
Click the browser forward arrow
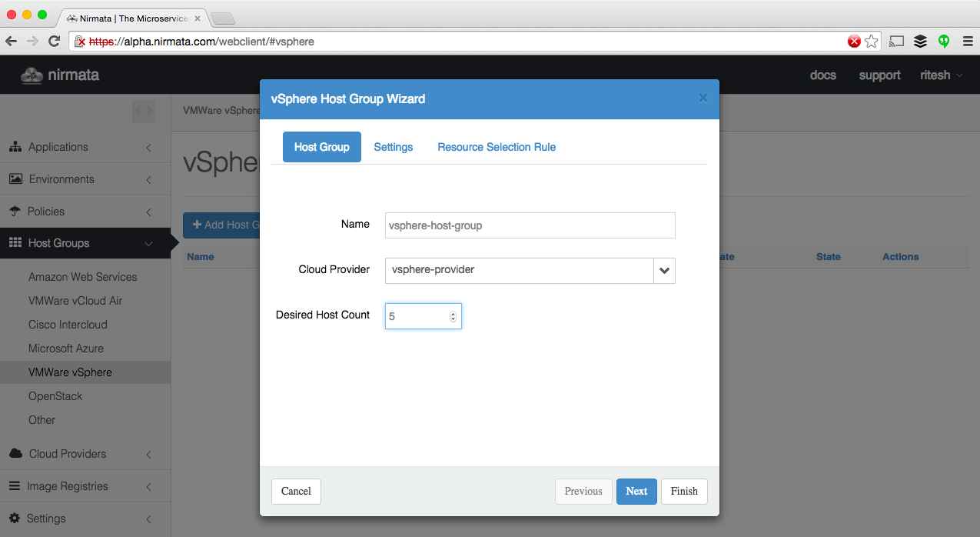coord(32,42)
